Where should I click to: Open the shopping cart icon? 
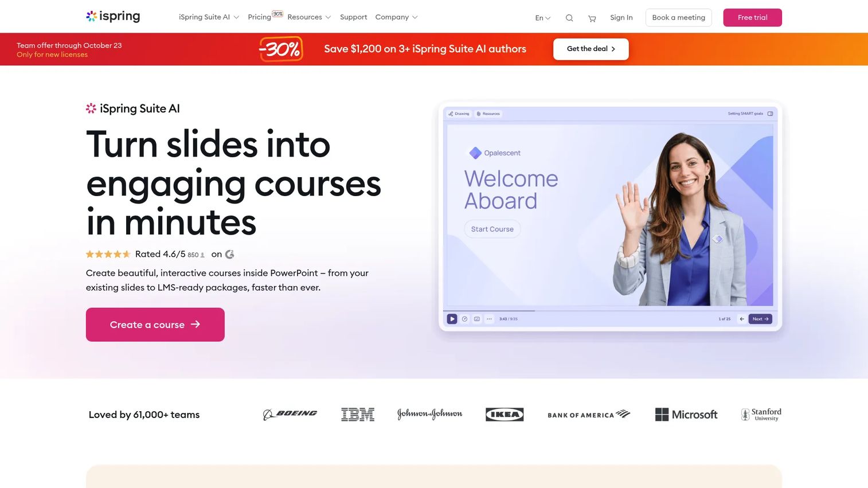(x=592, y=18)
